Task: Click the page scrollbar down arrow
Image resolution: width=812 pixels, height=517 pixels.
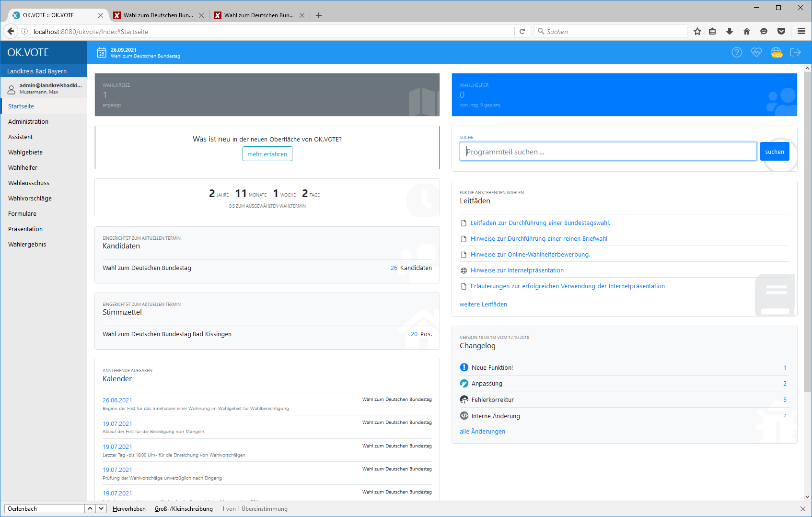Action: coord(807,497)
